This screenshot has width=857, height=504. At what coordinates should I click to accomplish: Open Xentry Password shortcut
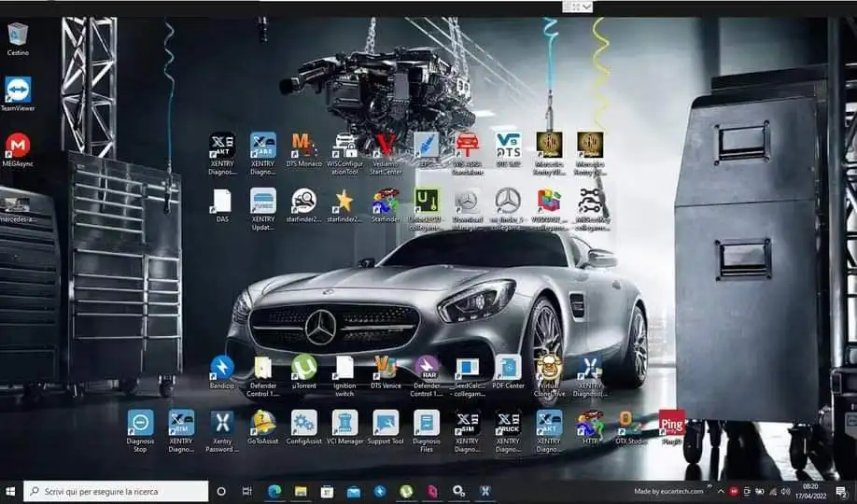click(222, 431)
